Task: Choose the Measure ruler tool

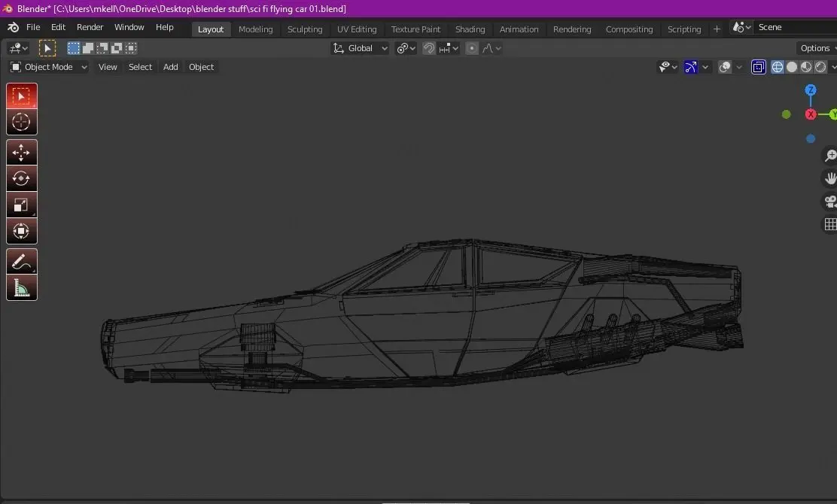Action: click(21, 288)
